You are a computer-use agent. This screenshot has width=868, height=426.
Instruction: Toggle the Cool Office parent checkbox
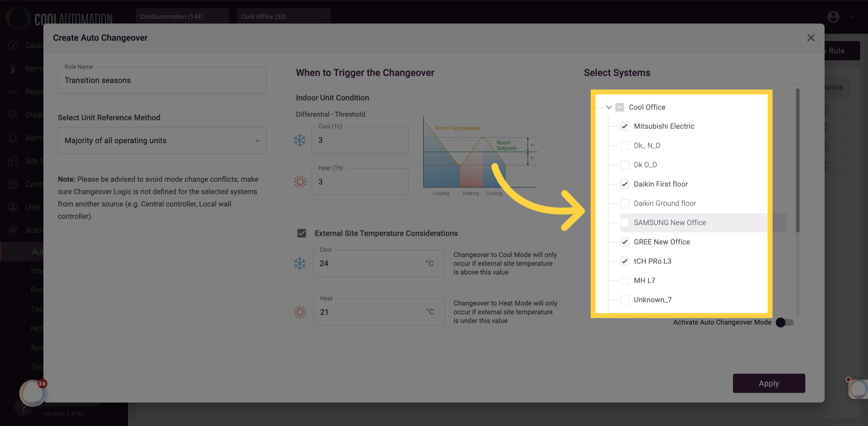(x=619, y=107)
